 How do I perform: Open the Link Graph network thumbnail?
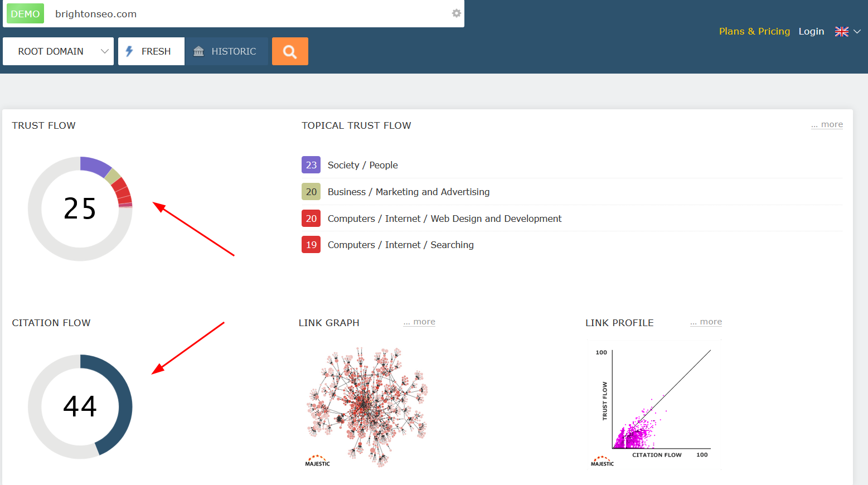367,407
